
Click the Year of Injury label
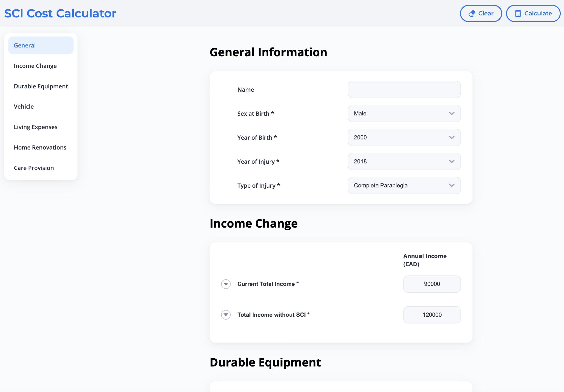click(x=258, y=162)
